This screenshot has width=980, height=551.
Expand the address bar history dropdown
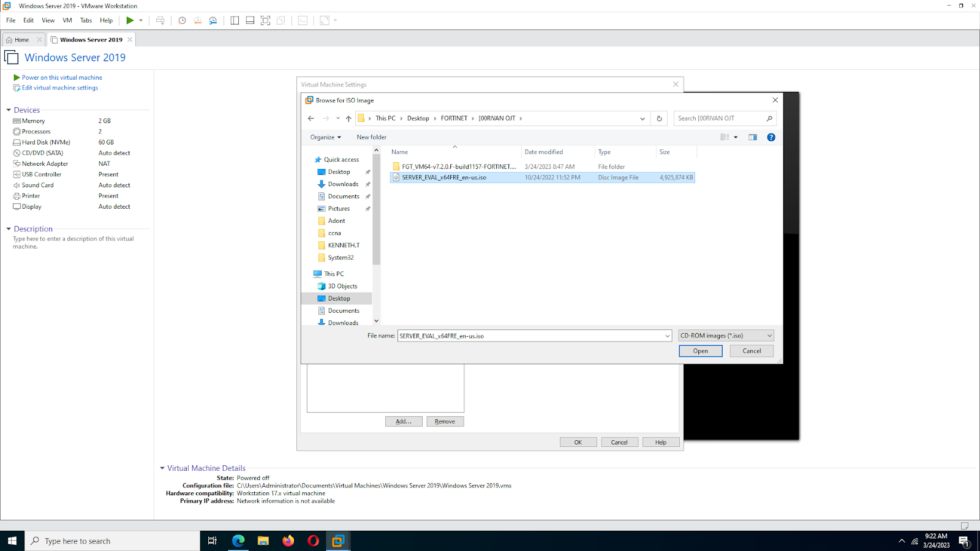pyautogui.click(x=643, y=119)
